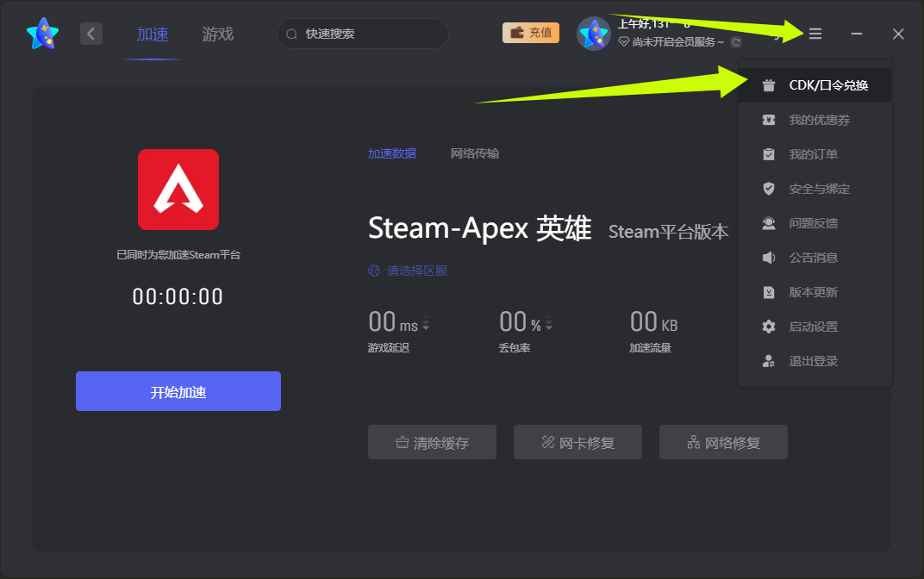
Task: Open the hamburger menu icon
Action: 815,34
